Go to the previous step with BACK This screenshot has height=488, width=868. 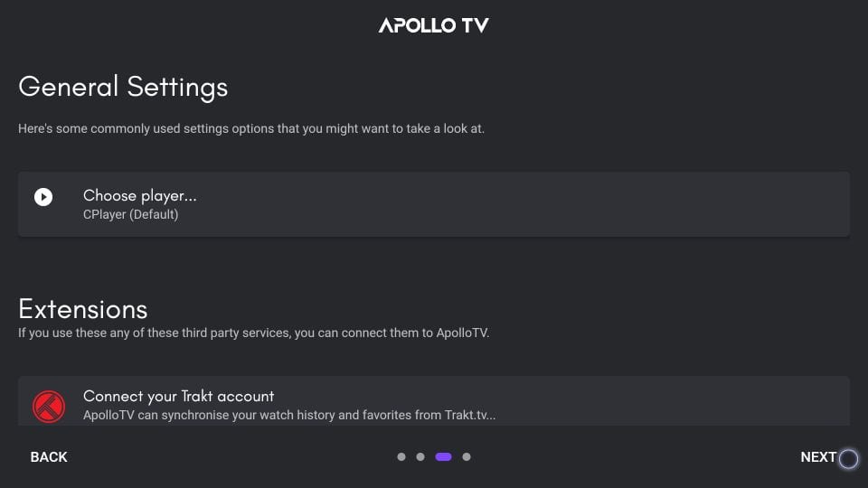[x=49, y=457]
